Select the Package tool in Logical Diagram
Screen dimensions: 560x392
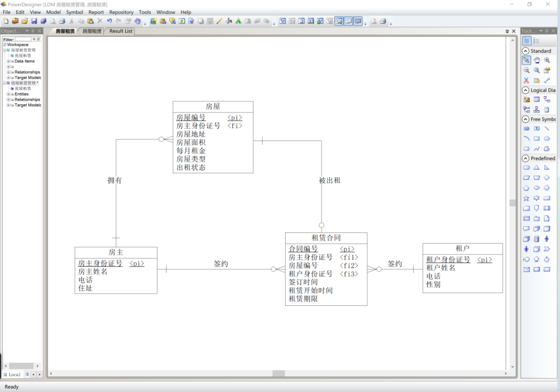(x=527, y=100)
